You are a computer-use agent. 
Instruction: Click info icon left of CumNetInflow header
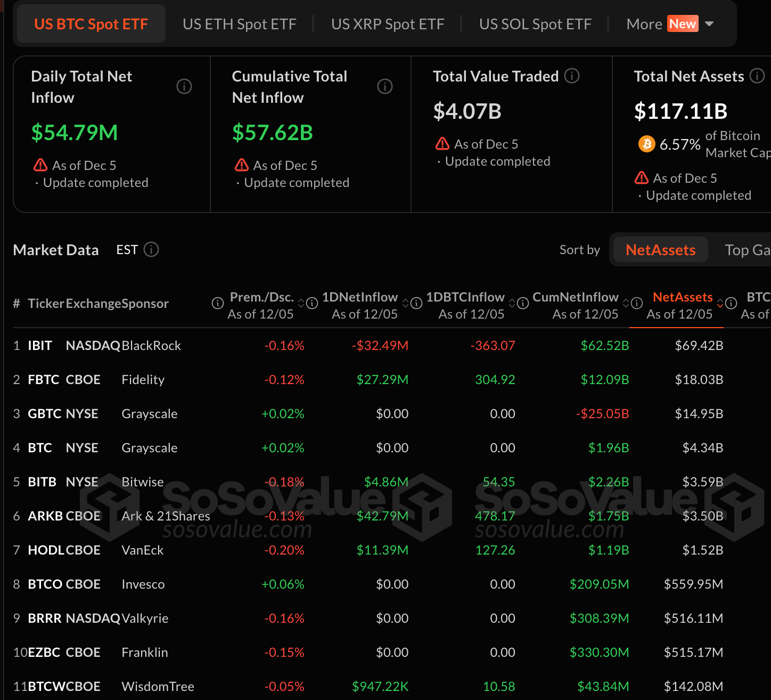523,303
